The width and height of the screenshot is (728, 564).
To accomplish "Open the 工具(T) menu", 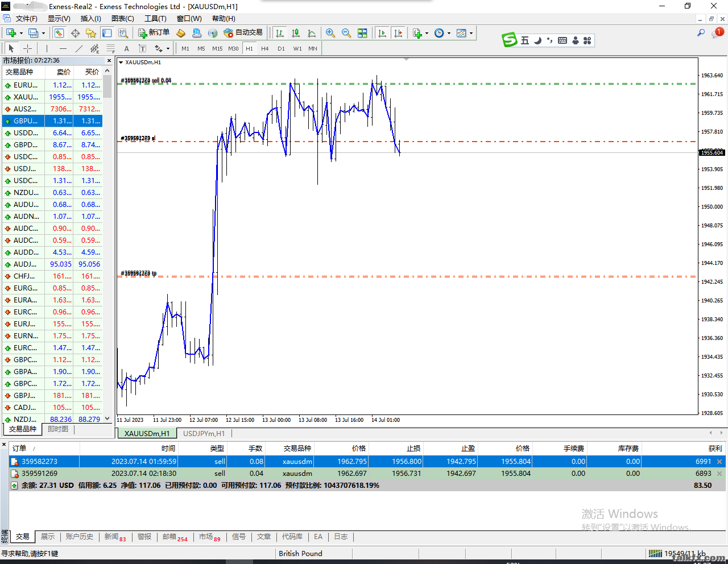I will coord(155,19).
